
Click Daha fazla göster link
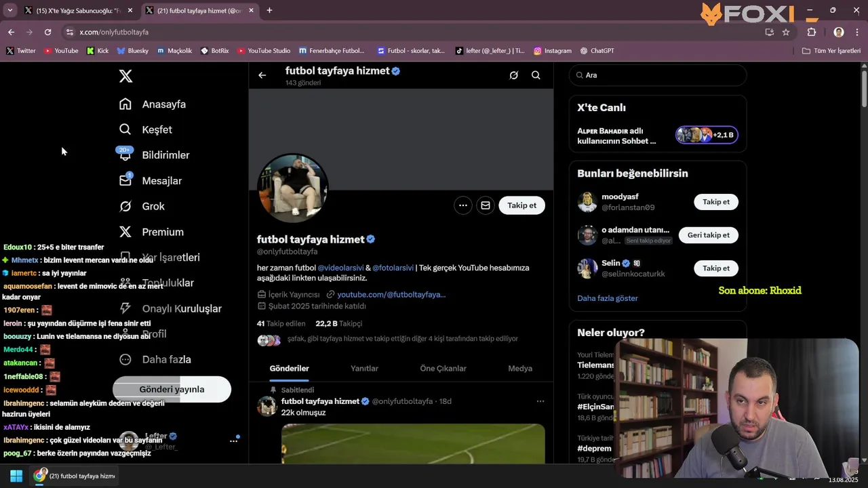click(608, 298)
